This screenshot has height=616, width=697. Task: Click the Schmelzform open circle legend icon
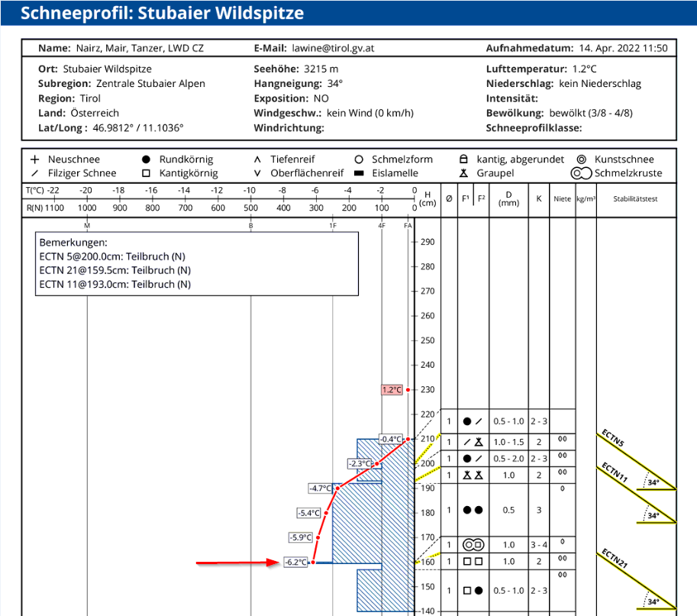point(359,159)
